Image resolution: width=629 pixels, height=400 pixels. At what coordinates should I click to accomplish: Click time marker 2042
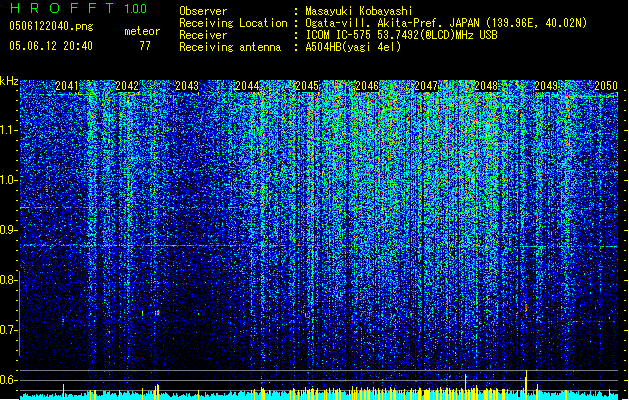coord(127,86)
